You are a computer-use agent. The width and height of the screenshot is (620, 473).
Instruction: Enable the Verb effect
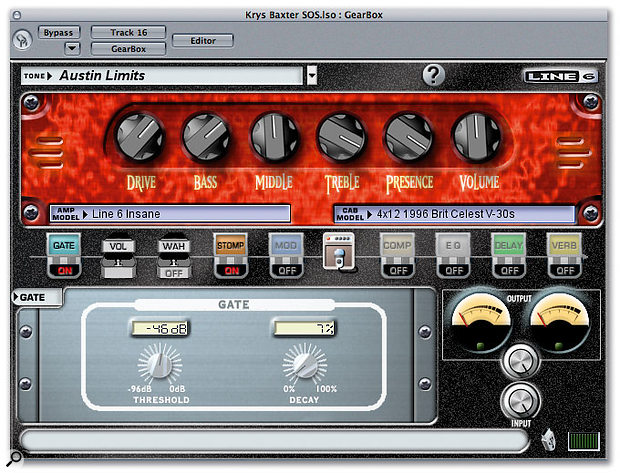pos(564,255)
